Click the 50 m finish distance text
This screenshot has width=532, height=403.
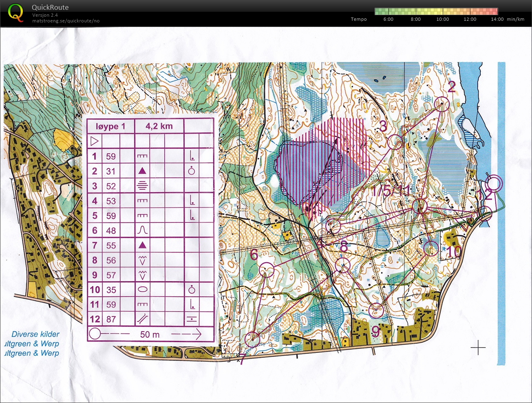pos(150,334)
